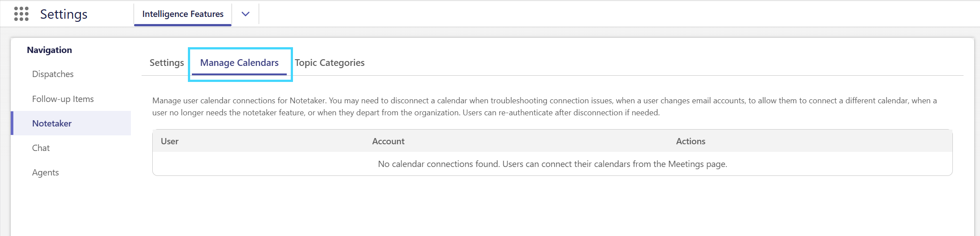The width and height of the screenshot is (980, 236).
Task: Expand the chevron next to Intelligence Features
Action: click(245, 14)
